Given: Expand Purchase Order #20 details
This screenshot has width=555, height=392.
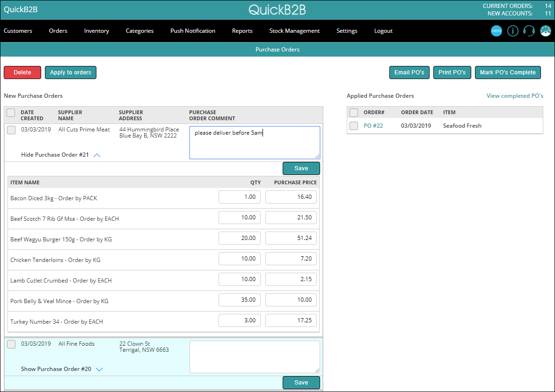Looking at the screenshot, I should (62, 369).
